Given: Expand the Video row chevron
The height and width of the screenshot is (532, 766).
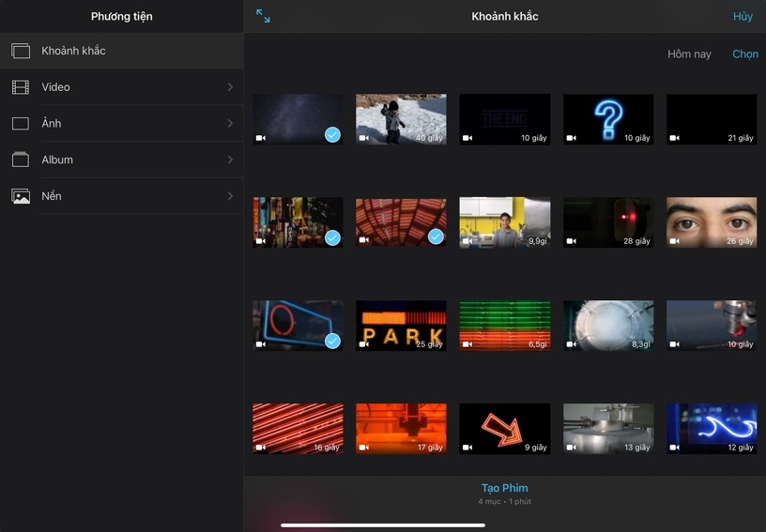Looking at the screenshot, I should click(x=230, y=87).
